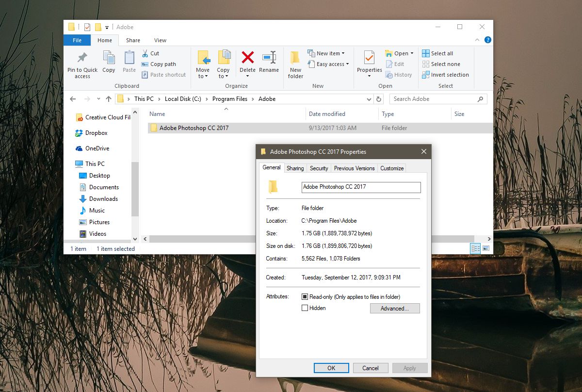Enable the Hidden attribute checkbox

click(x=305, y=308)
